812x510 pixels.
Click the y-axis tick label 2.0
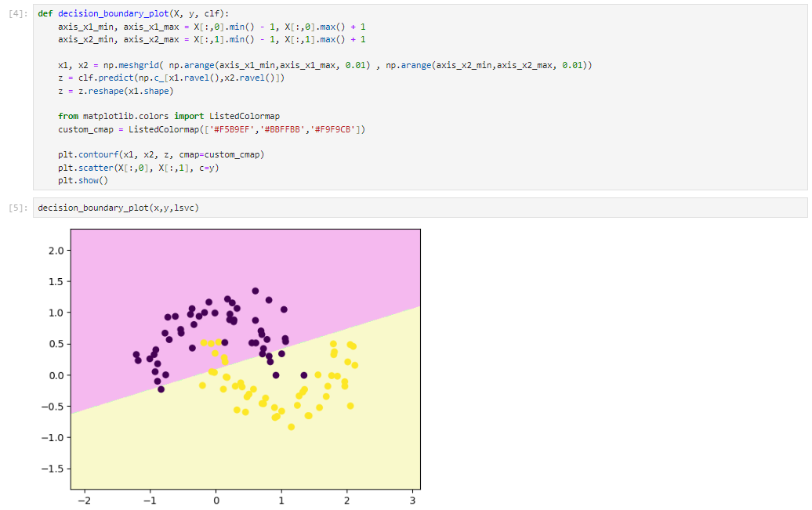56,251
